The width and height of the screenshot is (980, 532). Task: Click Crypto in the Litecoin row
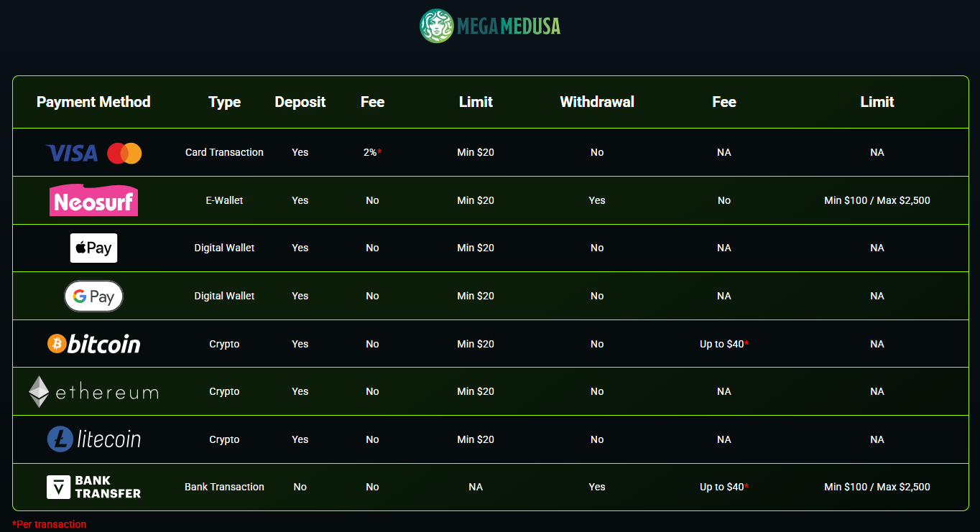[224, 439]
